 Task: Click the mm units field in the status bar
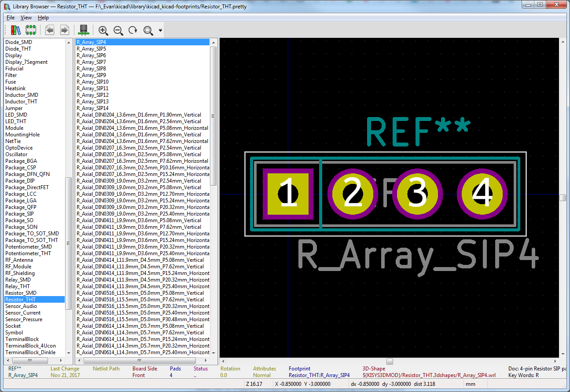click(470, 384)
